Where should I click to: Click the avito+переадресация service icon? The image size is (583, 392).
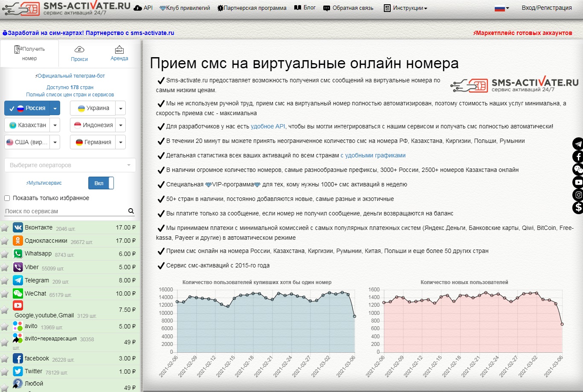point(18,339)
